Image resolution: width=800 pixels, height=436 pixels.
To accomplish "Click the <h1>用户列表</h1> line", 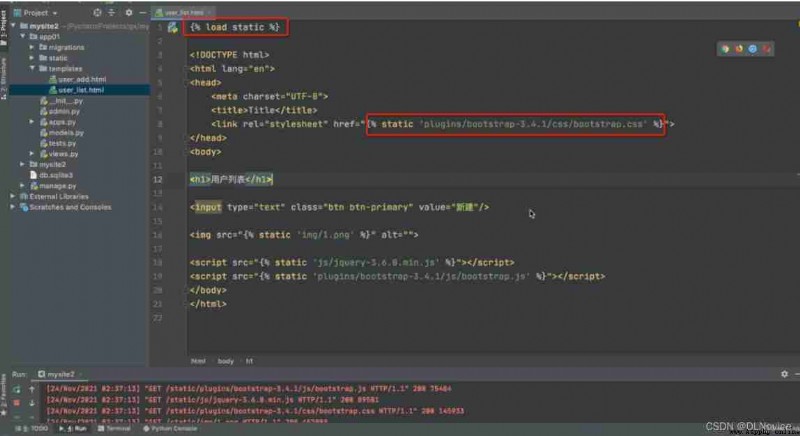I will tap(231, 179).
